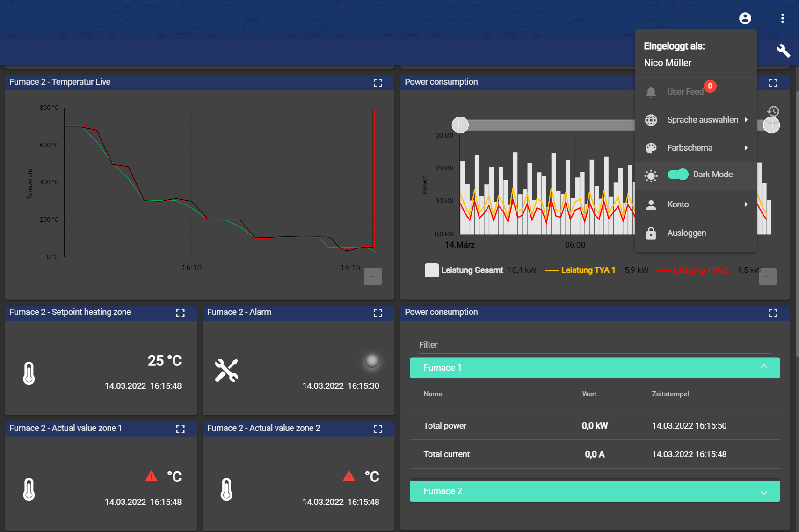Expand Furnace 2 Temperatur Live to fullscreen

[378, 83]
